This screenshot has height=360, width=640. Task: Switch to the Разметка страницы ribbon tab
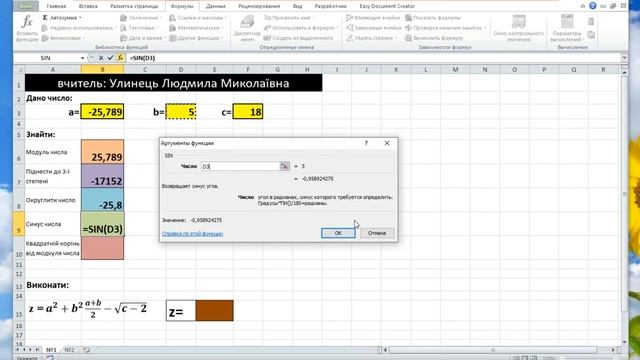point(134,7)
